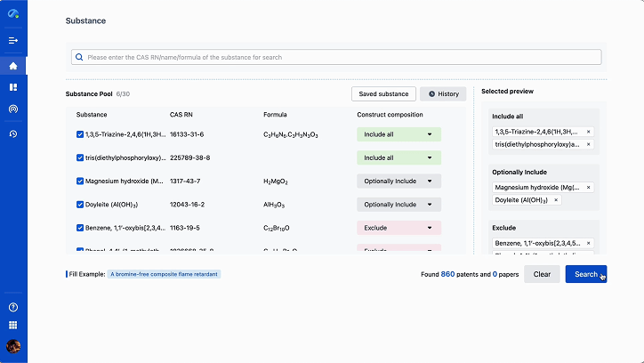The height and width of the screenshot is (363, 644).
Task: Toggle the Benzene, 1,1'-oxybis checkbox
Action: pos(80,228)
